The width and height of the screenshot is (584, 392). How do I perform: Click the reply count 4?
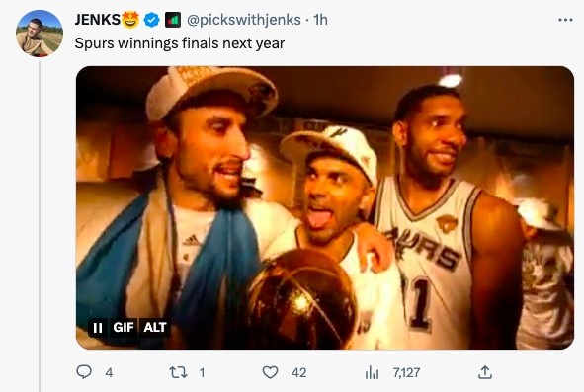coord(109,372)
